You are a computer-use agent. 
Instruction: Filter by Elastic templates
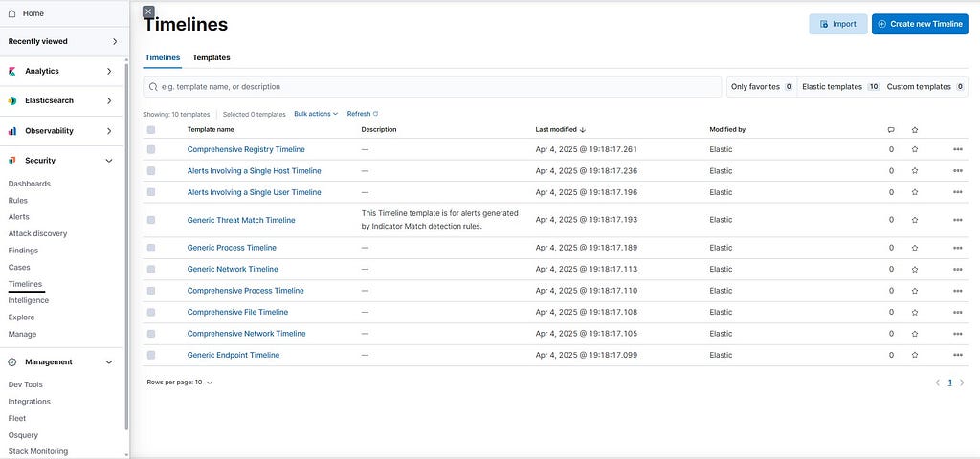point(840,87)
